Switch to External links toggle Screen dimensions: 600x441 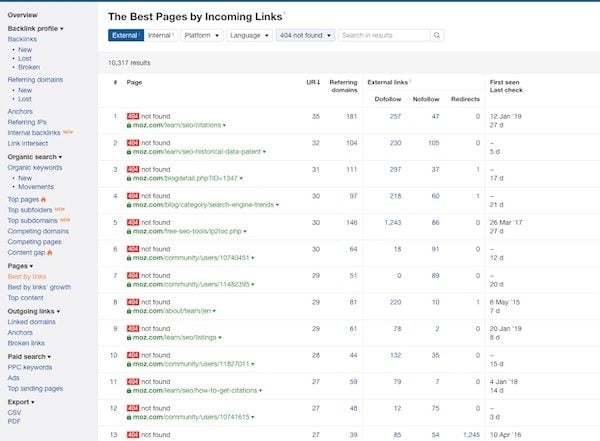pos(125,35)
